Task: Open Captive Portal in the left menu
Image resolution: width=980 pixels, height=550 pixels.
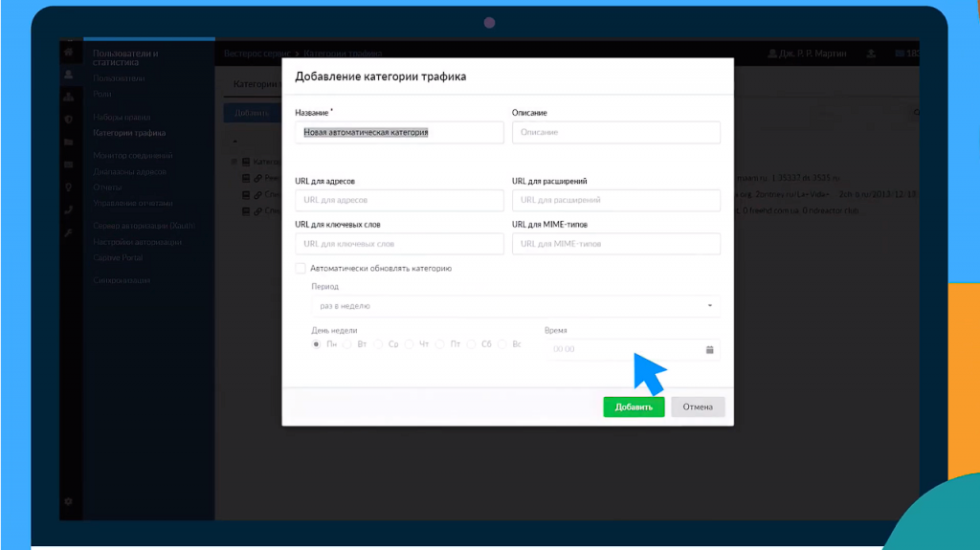Action: click(x=118, y=257)
